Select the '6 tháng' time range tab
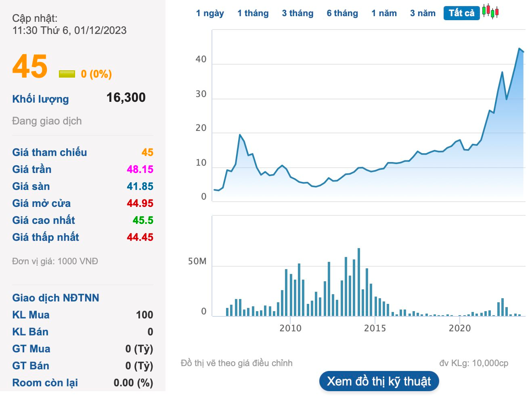 tap(342, 13)
